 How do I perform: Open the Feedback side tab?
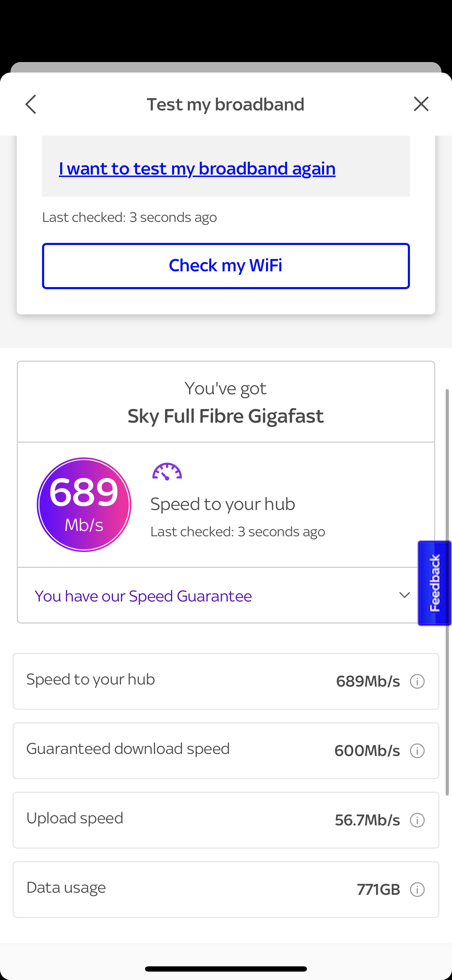pyautogui.click(x=434, y=583)
